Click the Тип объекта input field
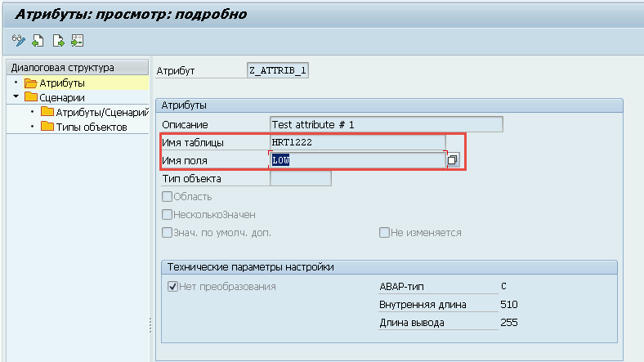644x362 pixels. point(300,178)
